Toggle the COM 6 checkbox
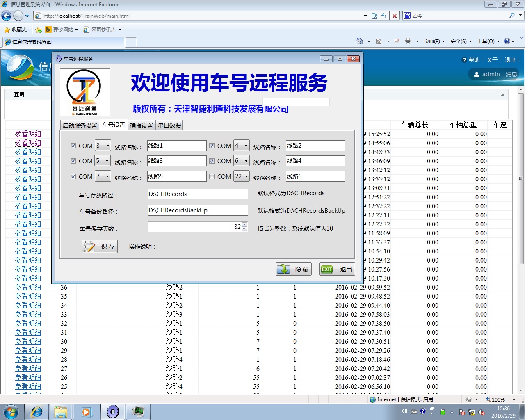Viewport: 525px width, 420px height. [212, 161]
